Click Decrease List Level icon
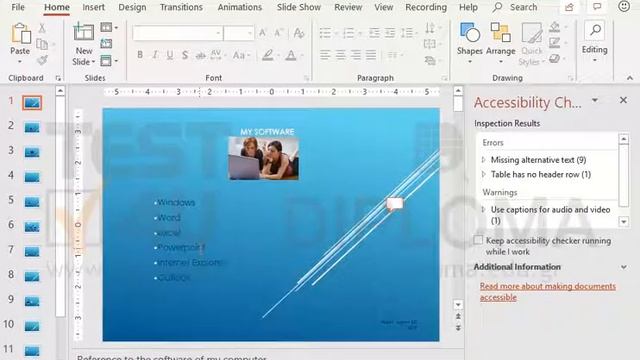 pyautogui.click(x=374, y=33)
